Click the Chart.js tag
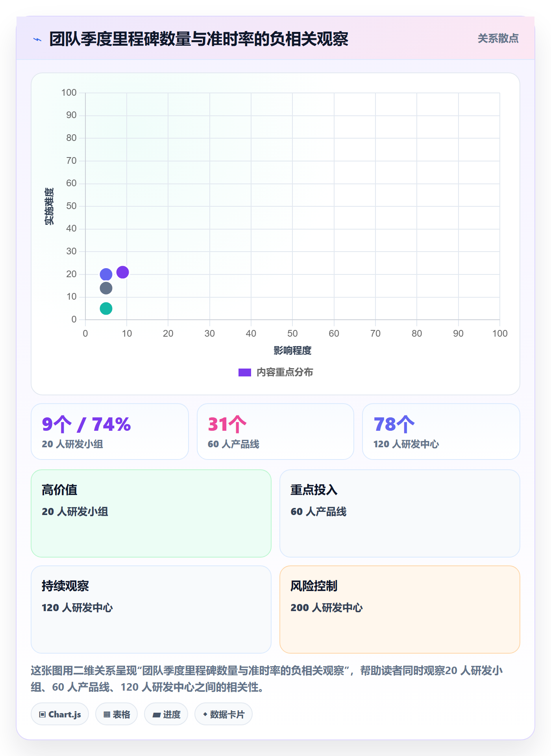 60,714
